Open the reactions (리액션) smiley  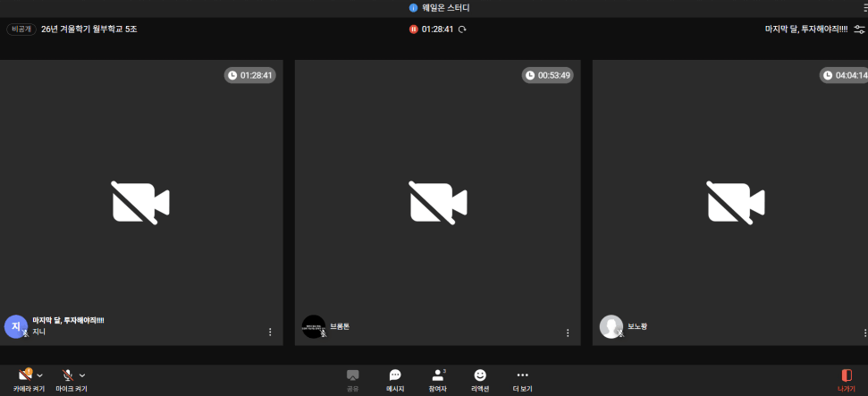(480, 375)
